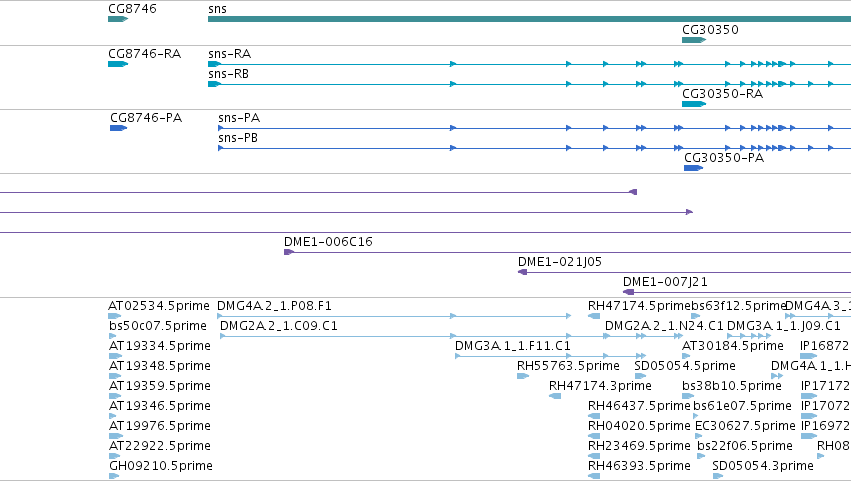
Task: Select EST AT19348.5prime
Action: (x=160, y=366)
